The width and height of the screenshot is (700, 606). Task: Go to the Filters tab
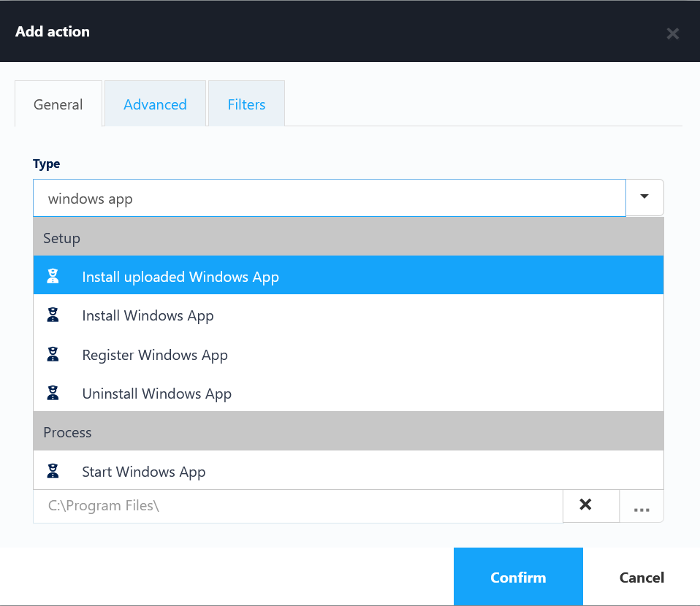click(246, 104)
